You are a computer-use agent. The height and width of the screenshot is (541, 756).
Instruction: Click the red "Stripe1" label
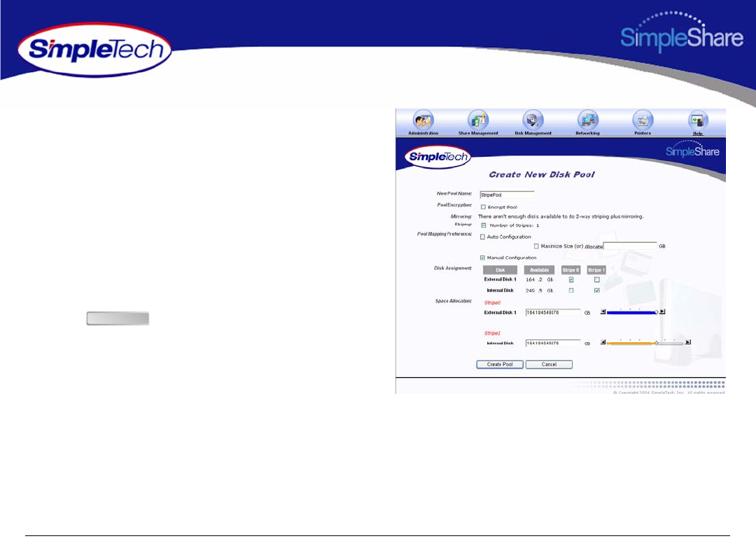(x=492, y=333)
